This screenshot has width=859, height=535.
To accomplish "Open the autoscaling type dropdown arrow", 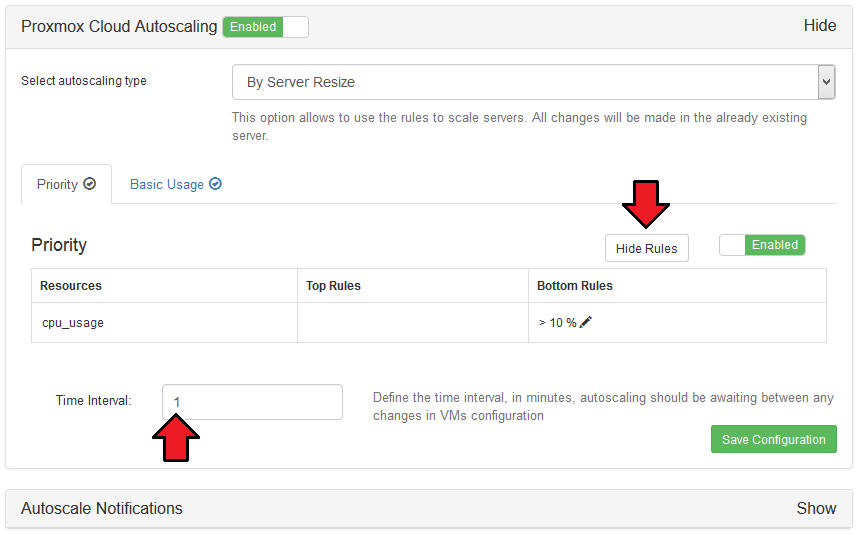I will pos(826,82).
